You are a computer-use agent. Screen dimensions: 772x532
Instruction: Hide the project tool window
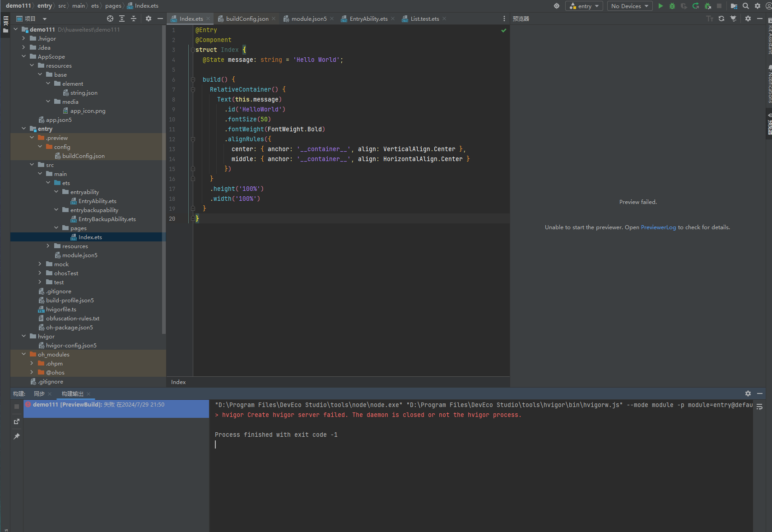(x=160, y=19)
